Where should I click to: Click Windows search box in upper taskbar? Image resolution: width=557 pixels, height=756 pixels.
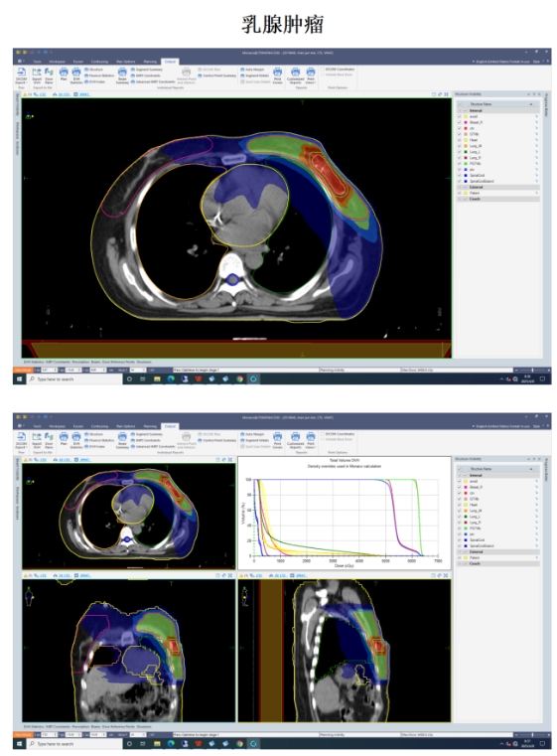coord(74,378)
